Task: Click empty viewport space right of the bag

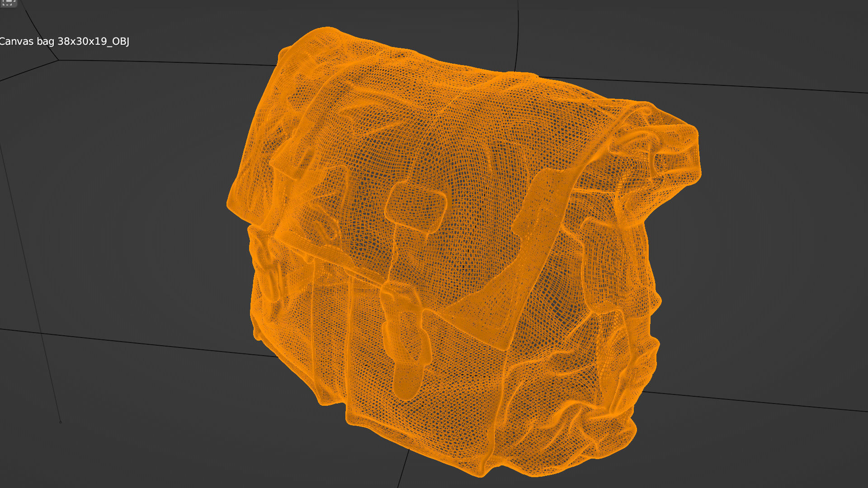Action: pyautogui.click(x=769, y=249)
